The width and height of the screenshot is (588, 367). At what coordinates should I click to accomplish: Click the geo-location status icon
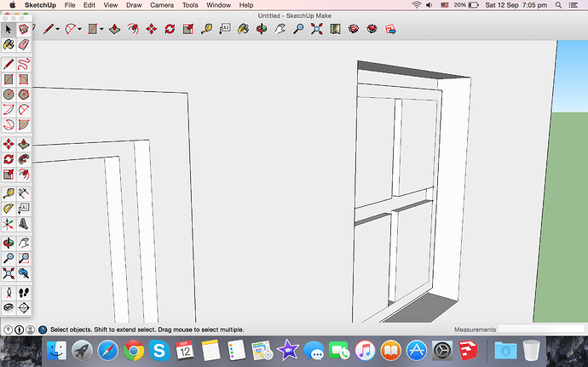[8, 330]
